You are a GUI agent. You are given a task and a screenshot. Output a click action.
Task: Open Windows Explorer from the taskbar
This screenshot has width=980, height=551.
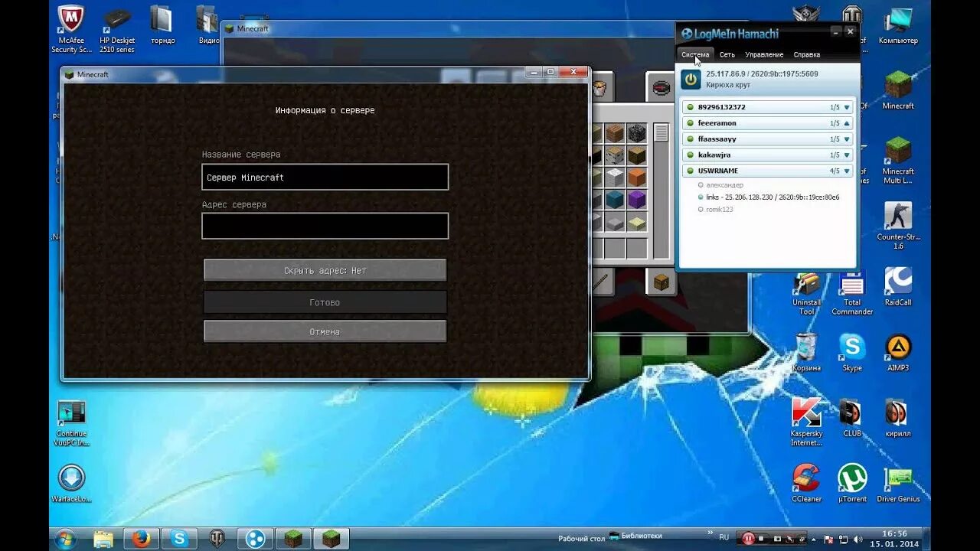coord(103,539)
